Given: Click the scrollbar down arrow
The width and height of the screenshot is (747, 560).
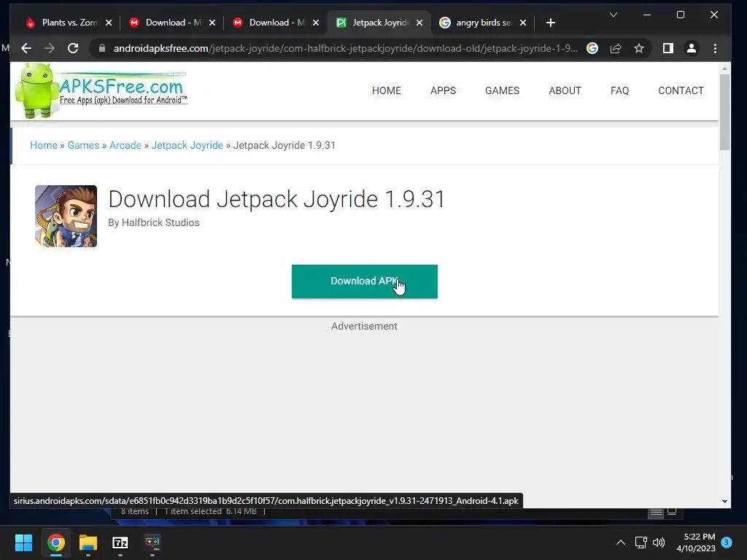Looking at the screenshot, I should [724, 502].
